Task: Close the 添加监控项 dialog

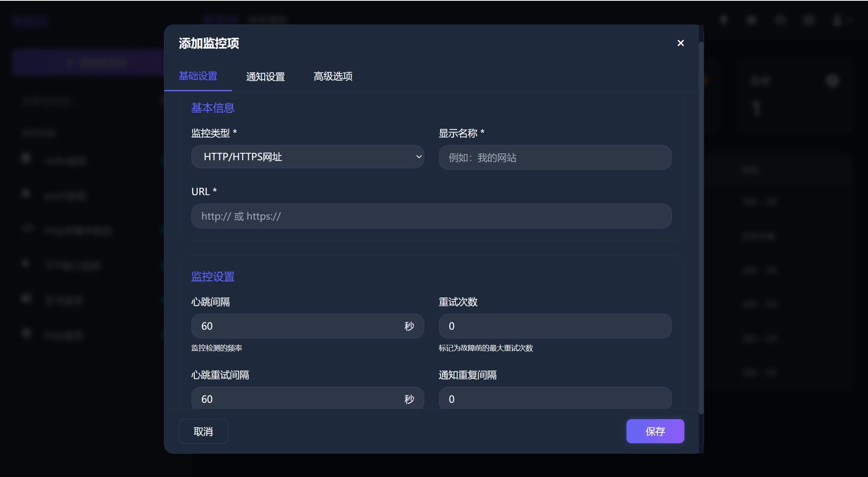Action: pos(681,43)
